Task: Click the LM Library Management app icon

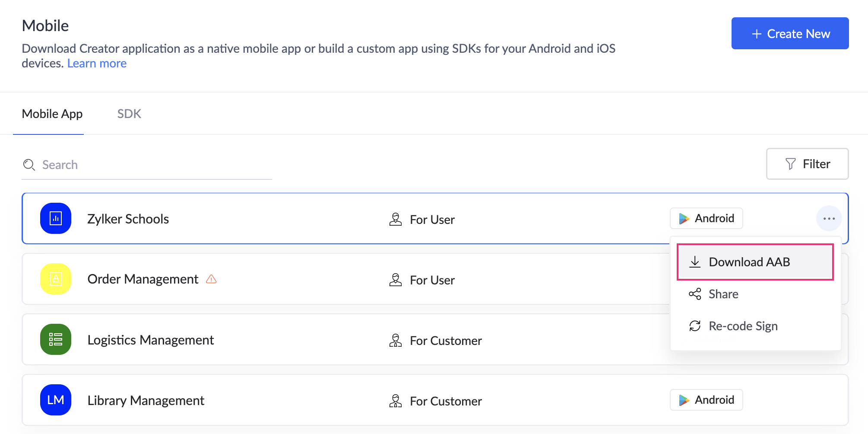Action: [56, 400]
